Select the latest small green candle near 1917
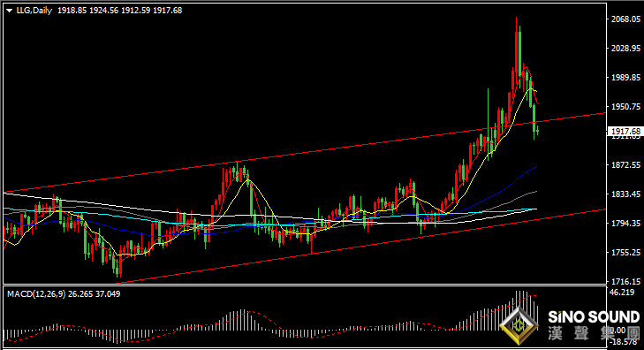Image resolution: width=644 pixels, height=350 pixels. coord(538,131)
